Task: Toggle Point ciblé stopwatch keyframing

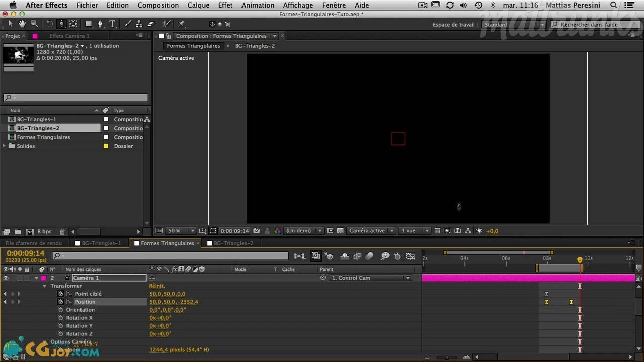Action: 61,294
